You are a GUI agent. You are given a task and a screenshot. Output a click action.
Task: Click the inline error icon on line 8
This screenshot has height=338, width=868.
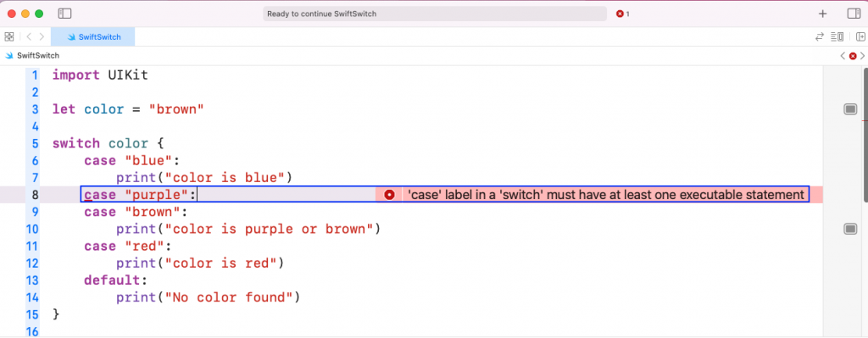coord(389,195)
